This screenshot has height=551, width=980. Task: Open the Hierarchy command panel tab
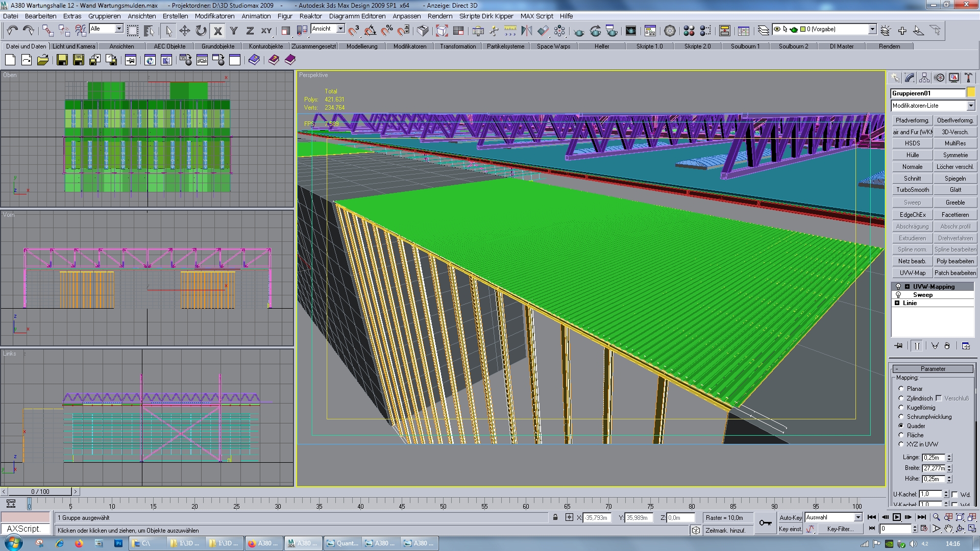924,78
